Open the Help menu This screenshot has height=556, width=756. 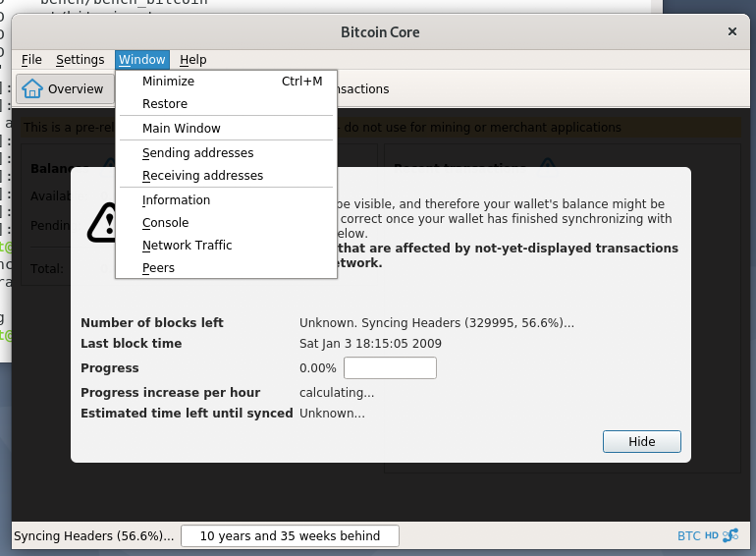(192, 60)
